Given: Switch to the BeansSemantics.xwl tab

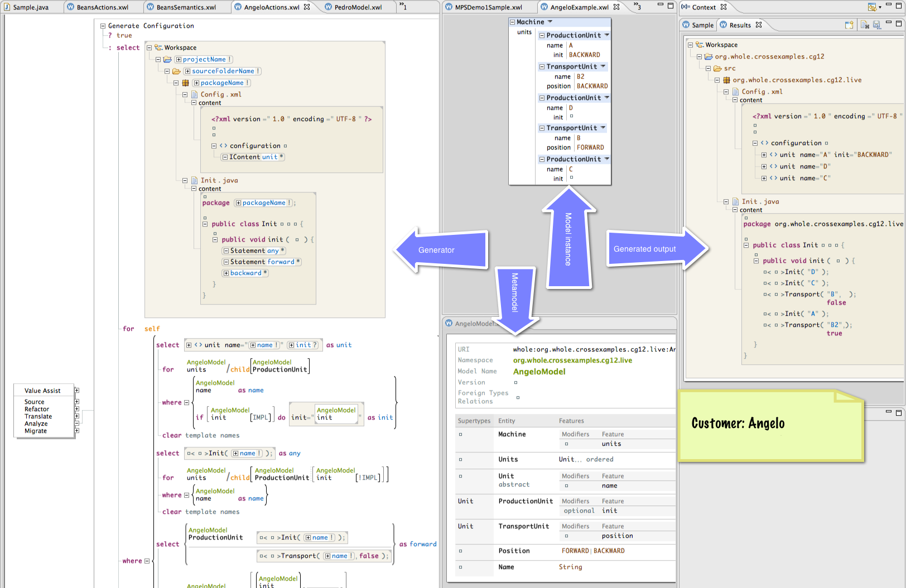Looking at the screenshot, I should tap(186, 7).
